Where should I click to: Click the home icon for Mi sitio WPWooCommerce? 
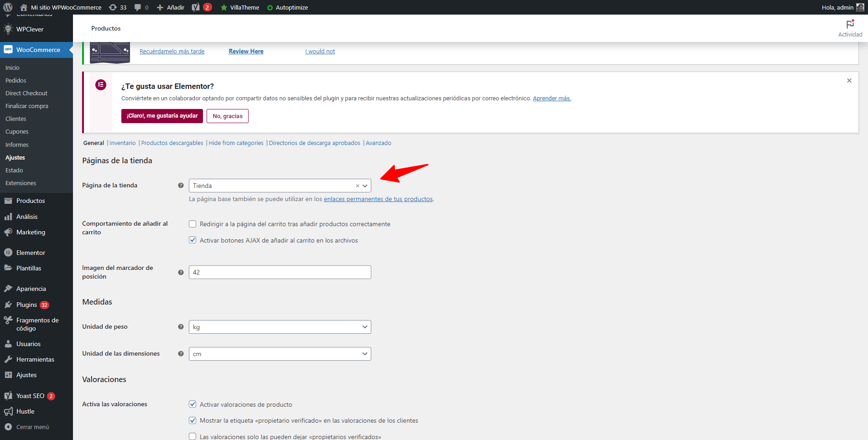(x=24, y=7)
